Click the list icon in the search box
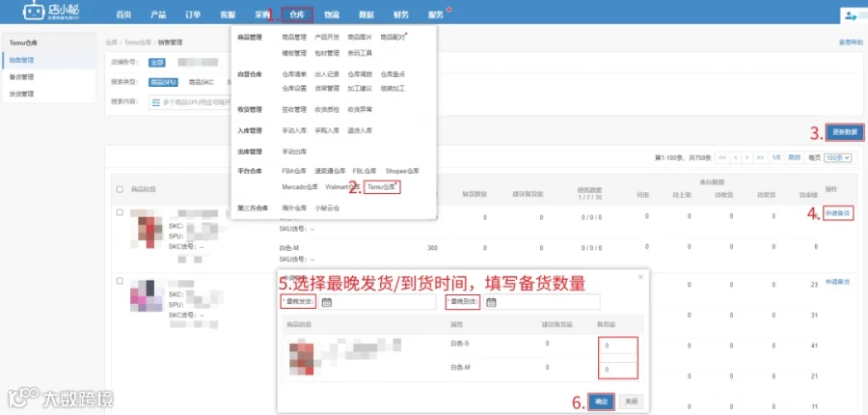 coord(155,102)
